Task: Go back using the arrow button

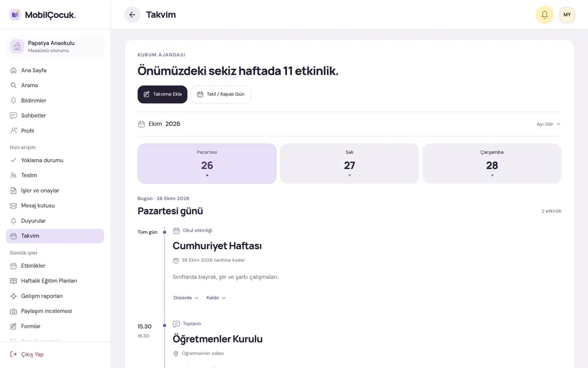Action: click(132, 15)
